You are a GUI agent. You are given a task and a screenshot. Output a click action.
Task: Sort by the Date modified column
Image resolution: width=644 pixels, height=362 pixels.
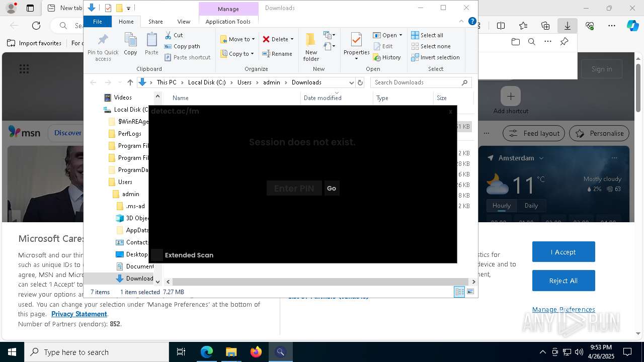[337, 98]
